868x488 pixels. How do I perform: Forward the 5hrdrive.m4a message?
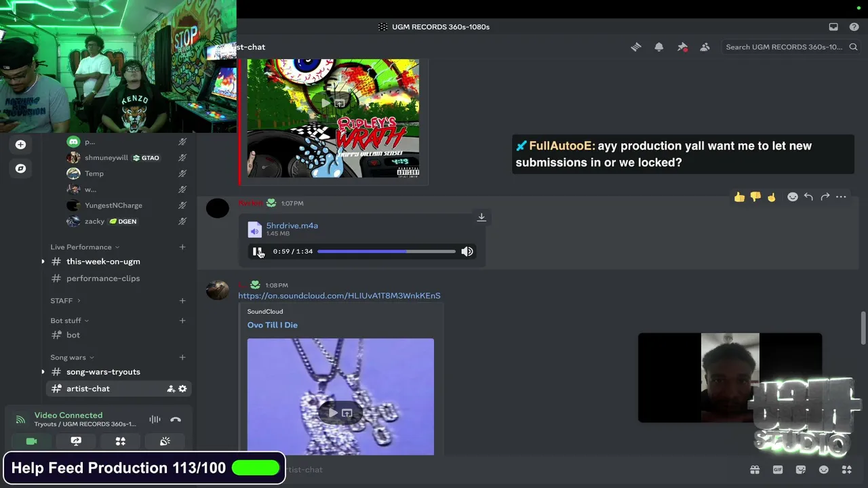(825, 197)
